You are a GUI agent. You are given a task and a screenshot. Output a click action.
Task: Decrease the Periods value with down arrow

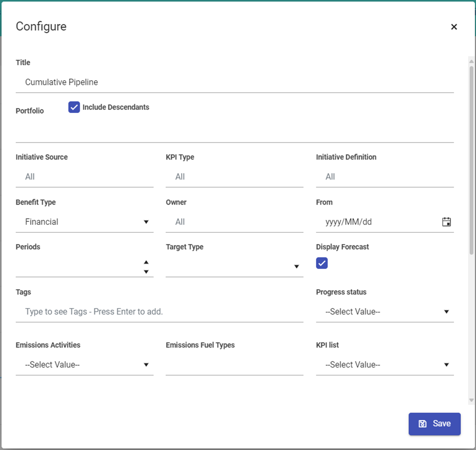click(146, 272)
